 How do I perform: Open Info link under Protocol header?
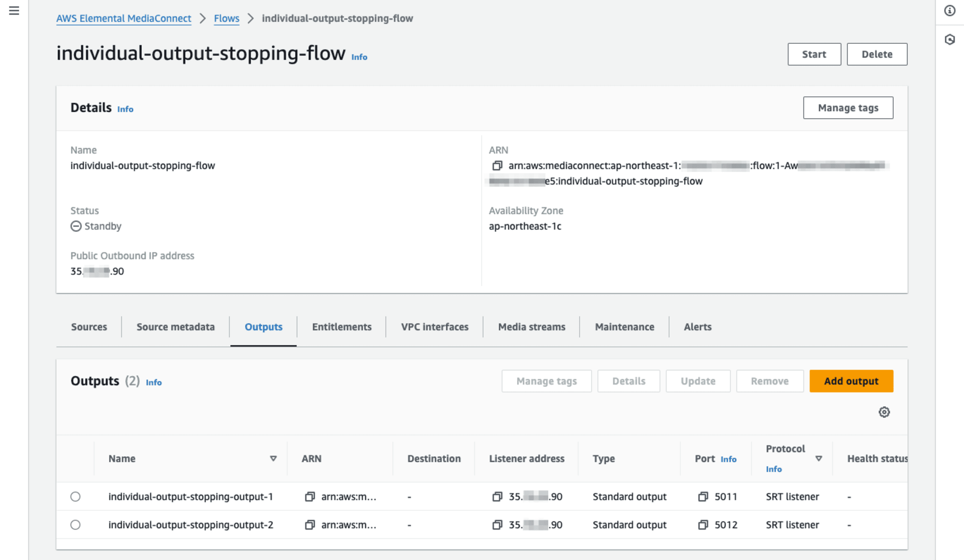click(x=774, y=469)
